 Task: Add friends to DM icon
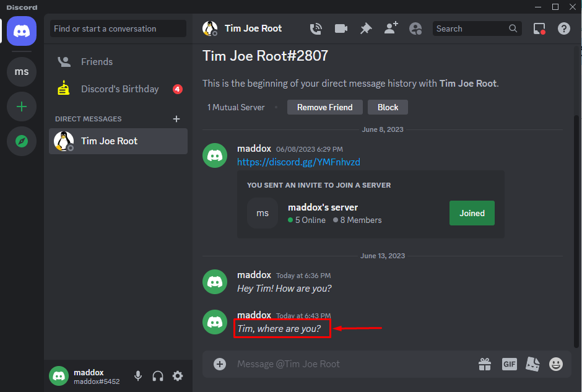point(391,28)
